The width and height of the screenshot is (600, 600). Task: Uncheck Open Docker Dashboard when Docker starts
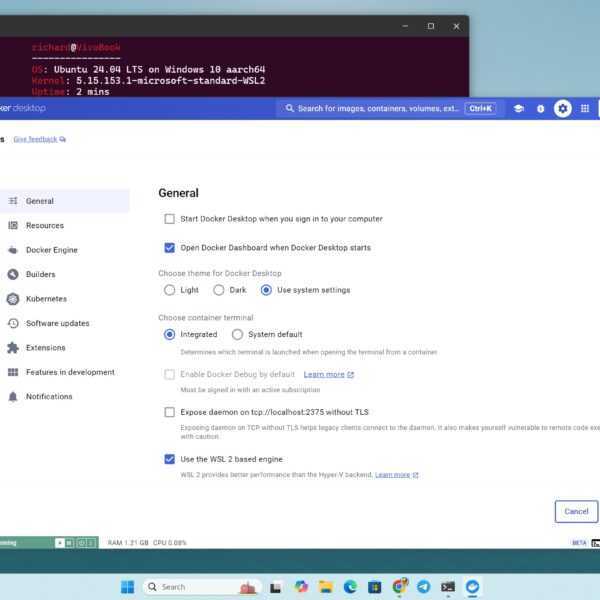170,248
